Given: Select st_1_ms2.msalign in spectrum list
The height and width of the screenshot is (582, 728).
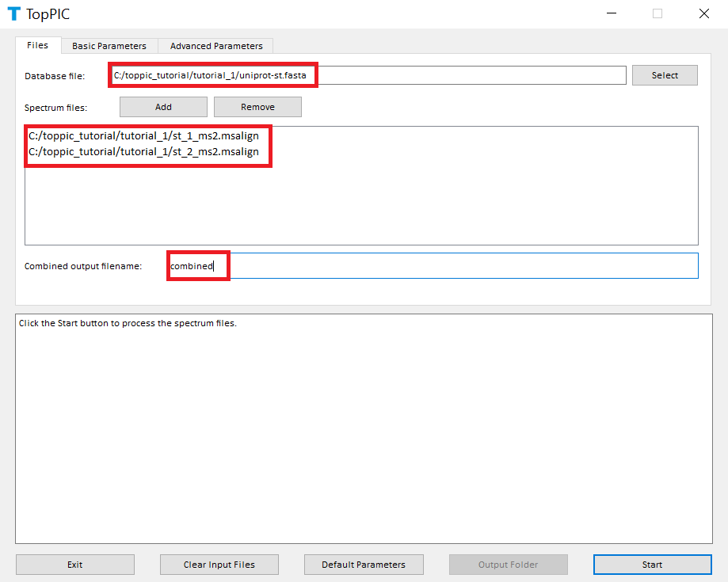Looking at the screenshot, I should click(143, 135).
